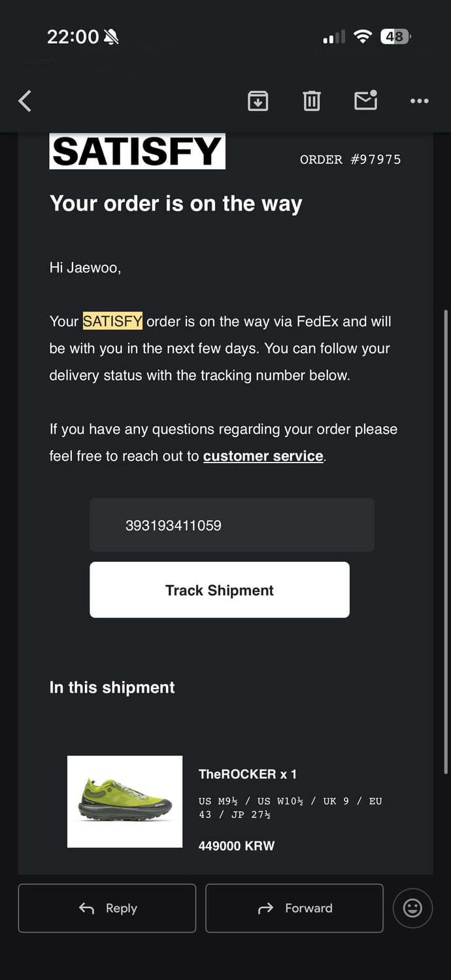
Task: Mark email as unread envelope icon
Action: click(365, 100)
